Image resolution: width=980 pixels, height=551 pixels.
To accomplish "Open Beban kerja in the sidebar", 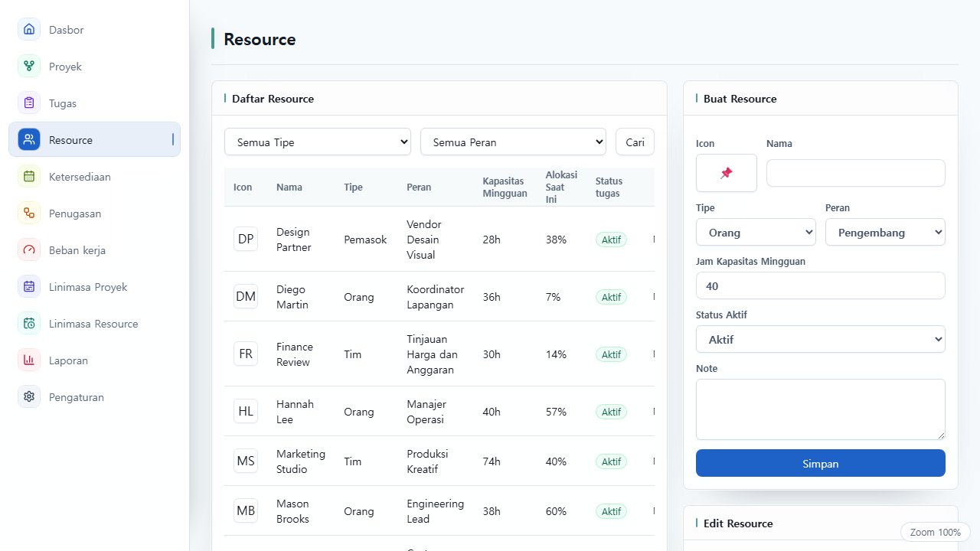I will [94, 250].
